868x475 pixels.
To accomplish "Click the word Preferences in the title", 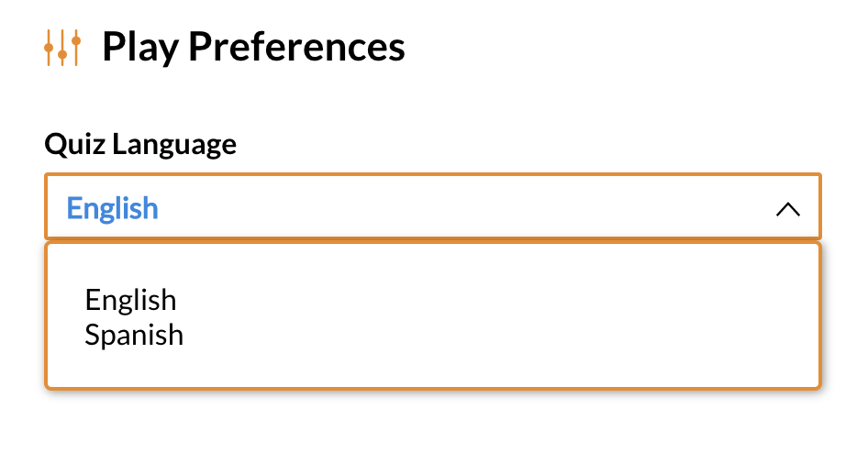I will coord(296,47).
